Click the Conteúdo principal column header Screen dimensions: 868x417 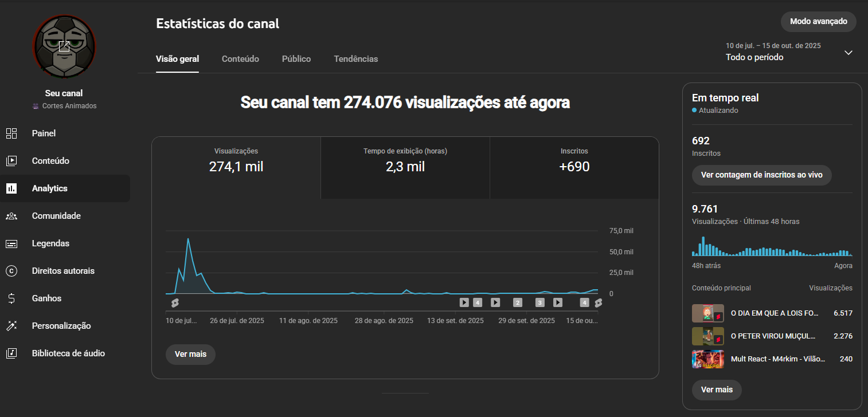click(x=721, y=288)
